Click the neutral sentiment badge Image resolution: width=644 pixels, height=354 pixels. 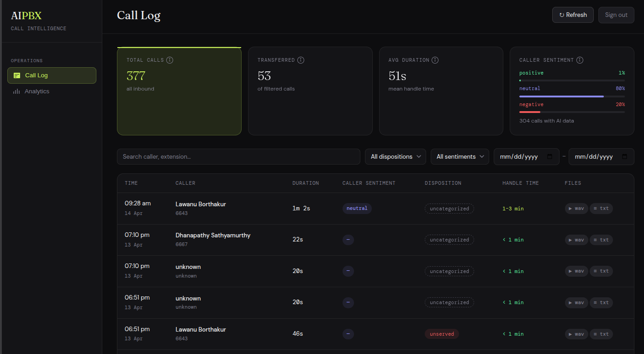pos(357,209)
